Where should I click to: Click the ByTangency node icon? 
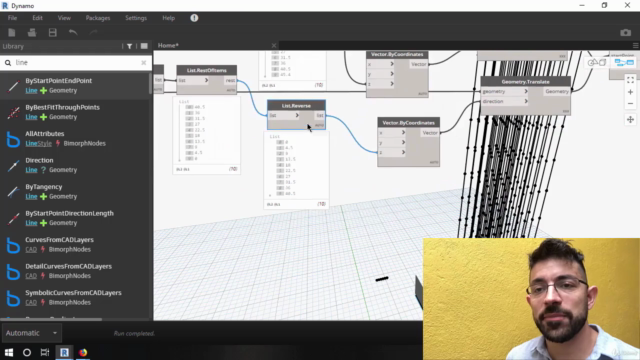pos(13,192)
